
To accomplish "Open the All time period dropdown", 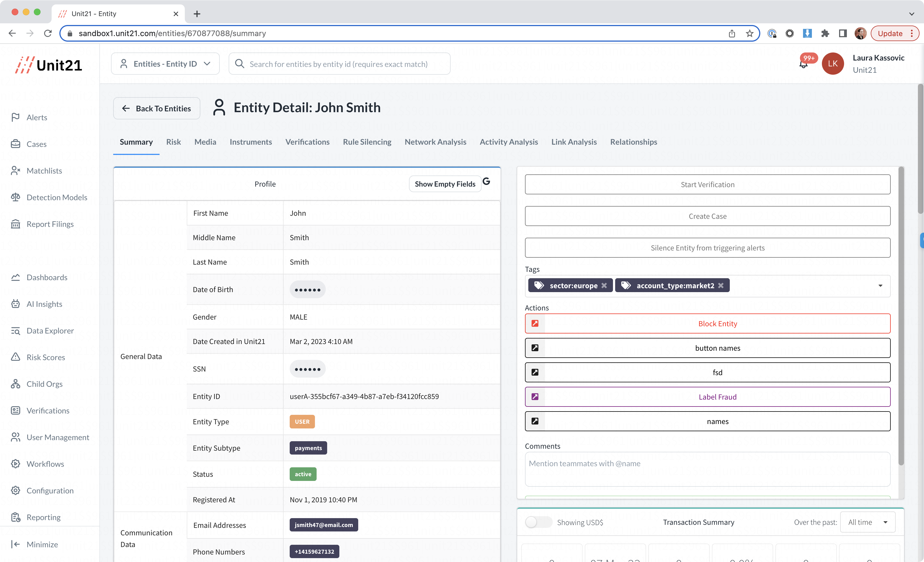I will point(867,522).
